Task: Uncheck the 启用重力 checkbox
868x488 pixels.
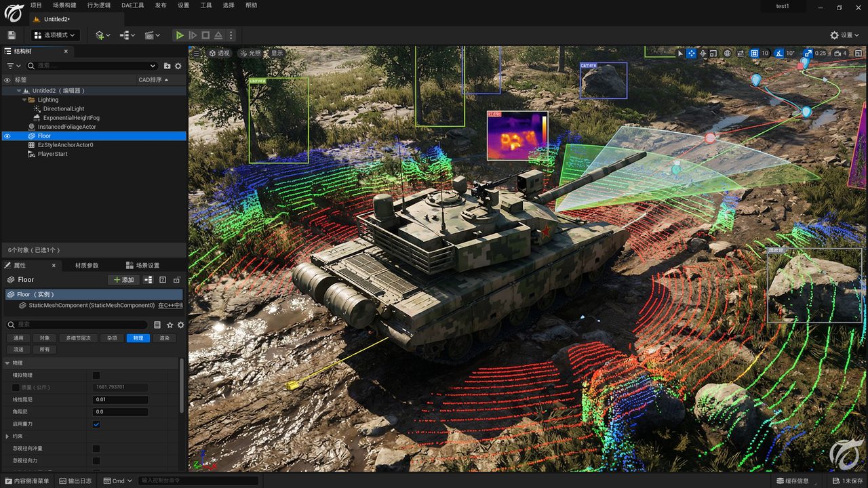Action: pyautogui.click(x=96, y=424)
